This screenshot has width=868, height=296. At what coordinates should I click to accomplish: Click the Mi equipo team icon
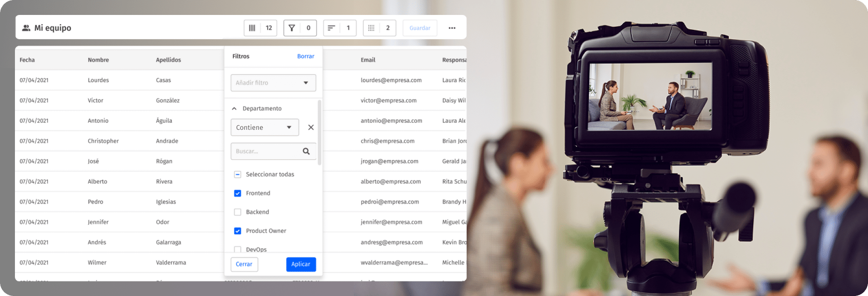pyautogui.click(x=26, y=28)
